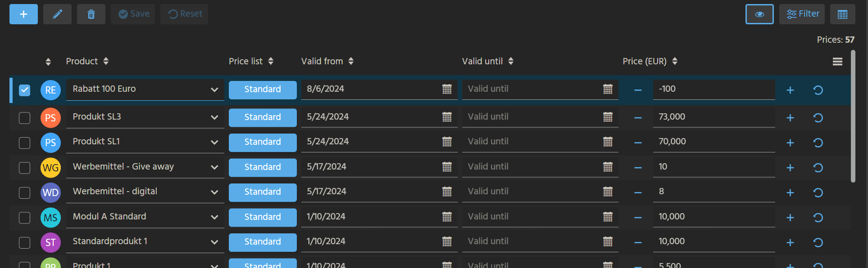Image resolution: width=868 pixels, height=268 pixels.
Task: Click the pencil edit icon in toolbar
Action: (x=57, y=14)
